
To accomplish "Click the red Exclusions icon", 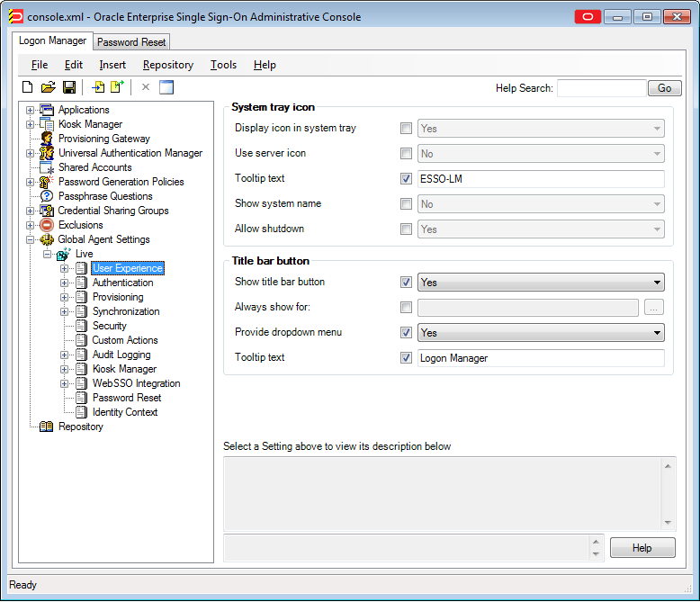I will [47, 225].
